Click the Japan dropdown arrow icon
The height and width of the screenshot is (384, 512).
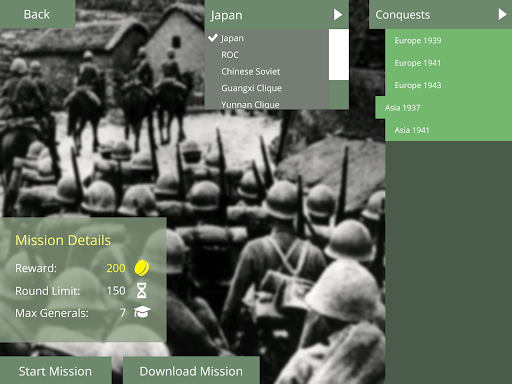338,14
